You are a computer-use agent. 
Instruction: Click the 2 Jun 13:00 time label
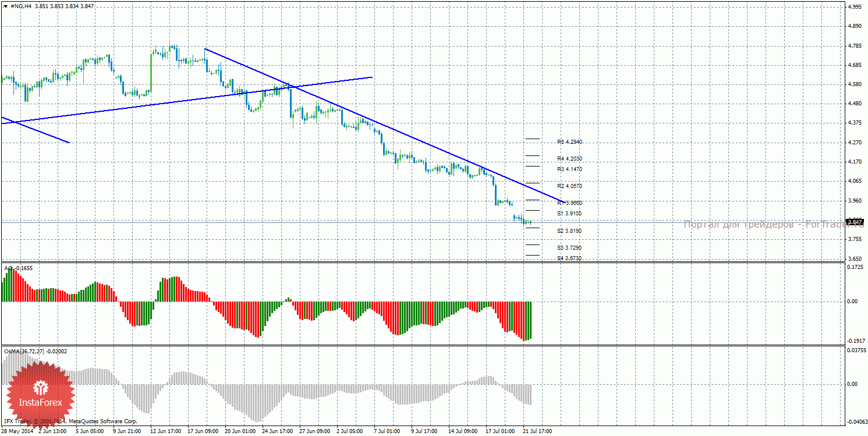53,431
